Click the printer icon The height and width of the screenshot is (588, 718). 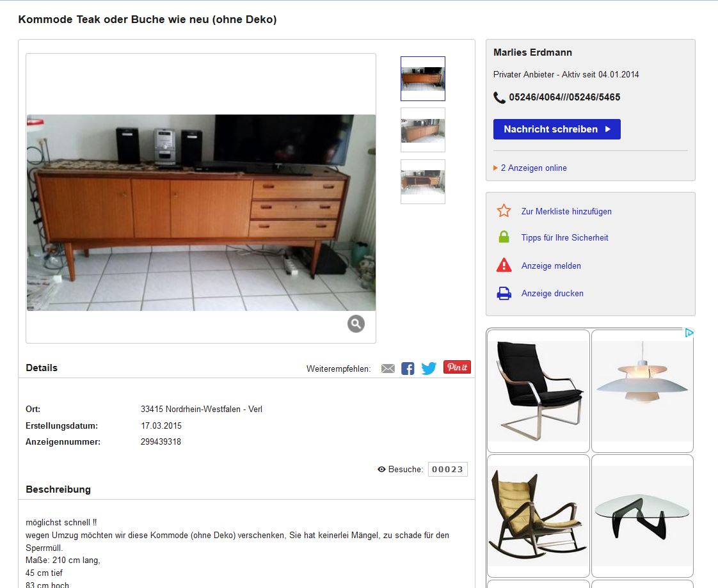pyautogui.click(x=504, y=293)
